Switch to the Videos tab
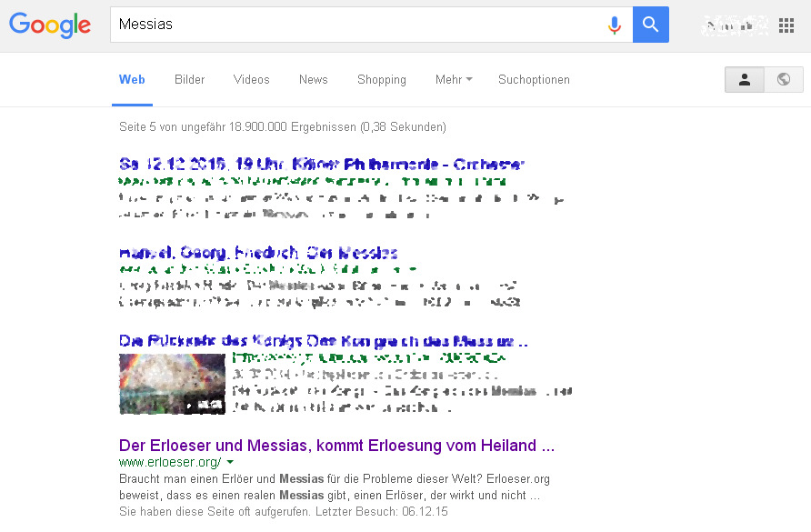 coord(251,80)
